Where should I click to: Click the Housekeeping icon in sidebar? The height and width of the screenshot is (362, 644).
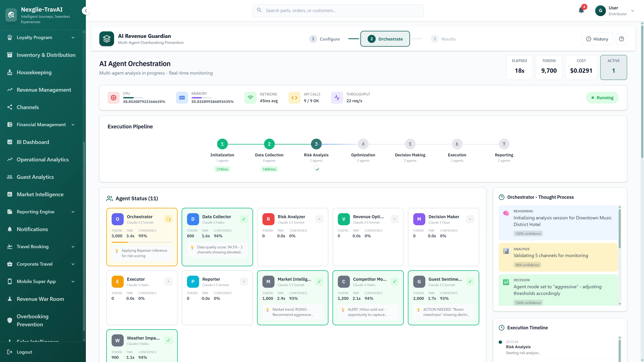tap(10, 72)
